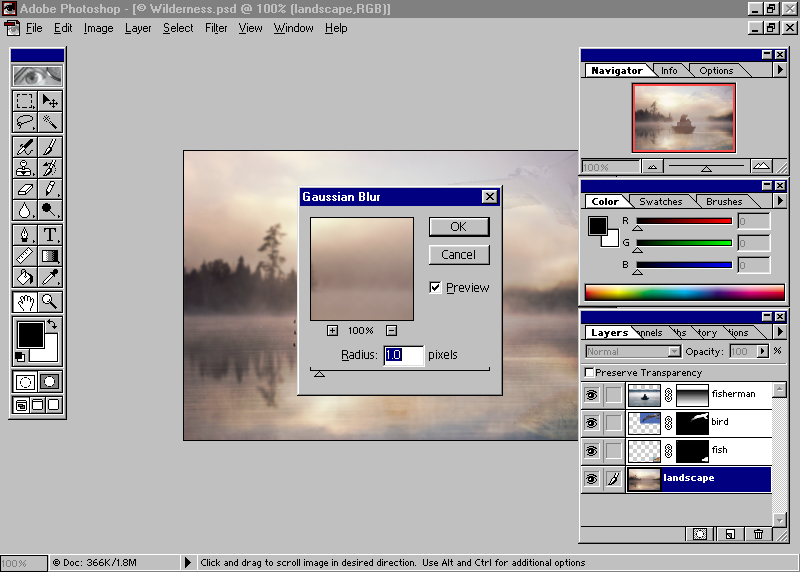Open the Filter menu
The image size is (800, 572).
pyautogui.click(x=216, y=28)
